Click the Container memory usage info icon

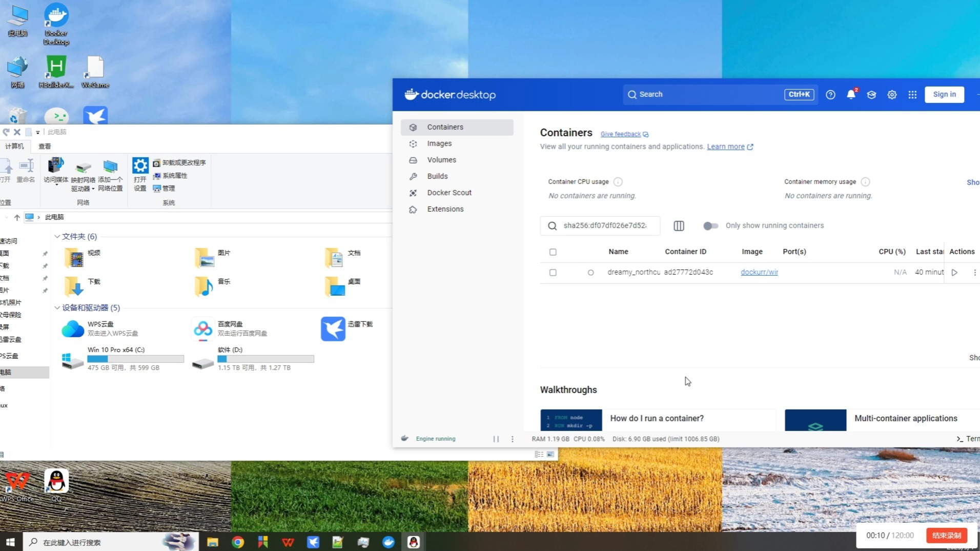point(865,182)
